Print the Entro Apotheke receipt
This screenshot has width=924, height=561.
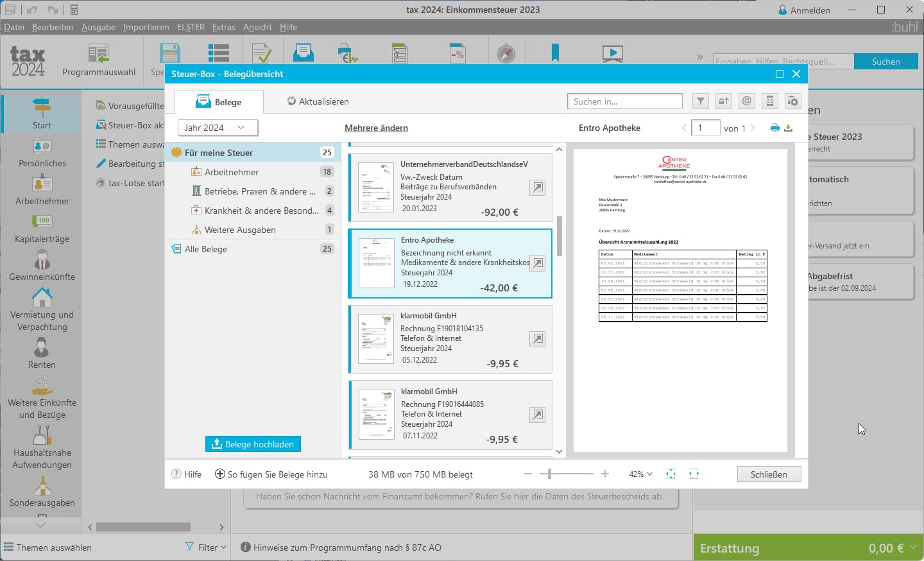point(775,128)
